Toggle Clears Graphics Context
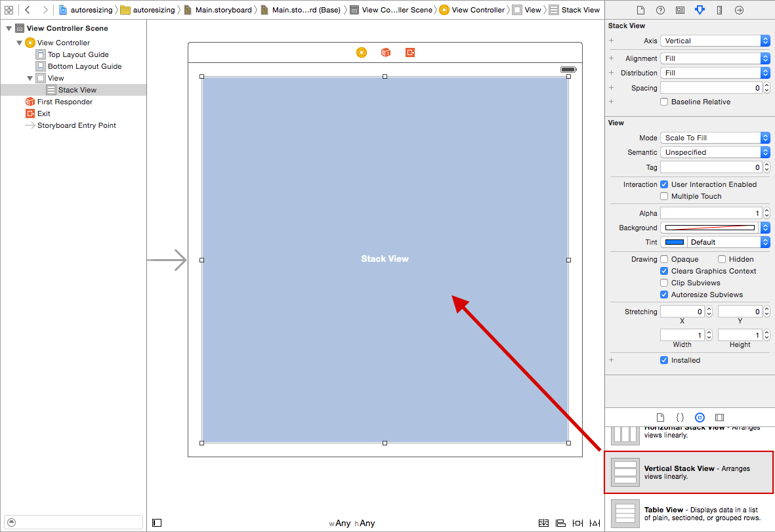The width and height of the screenshot is (775, 532). pyautogui.click(x=664, y=271)
